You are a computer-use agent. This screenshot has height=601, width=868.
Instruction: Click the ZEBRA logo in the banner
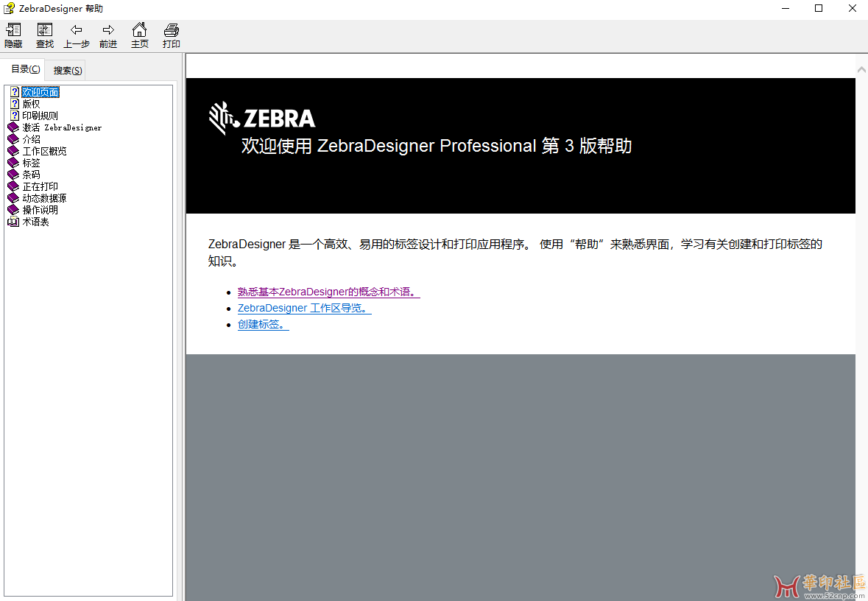click(262, 117)
